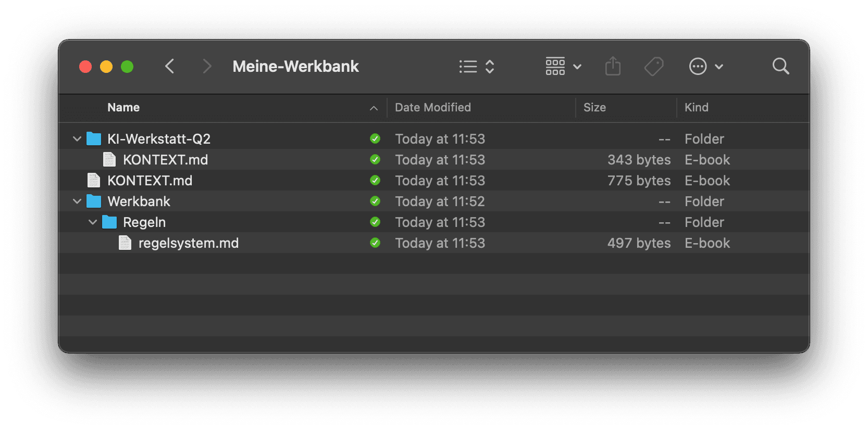Screen dimensions: 868x430
Task: Sort by the Name column header
Action: click(x=123, y=107)
